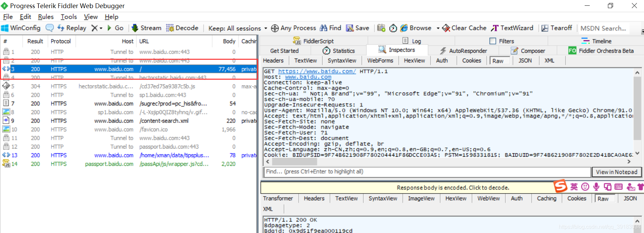Click the comment speech bubble icon

pyautogui.click(x=50, y=28)
